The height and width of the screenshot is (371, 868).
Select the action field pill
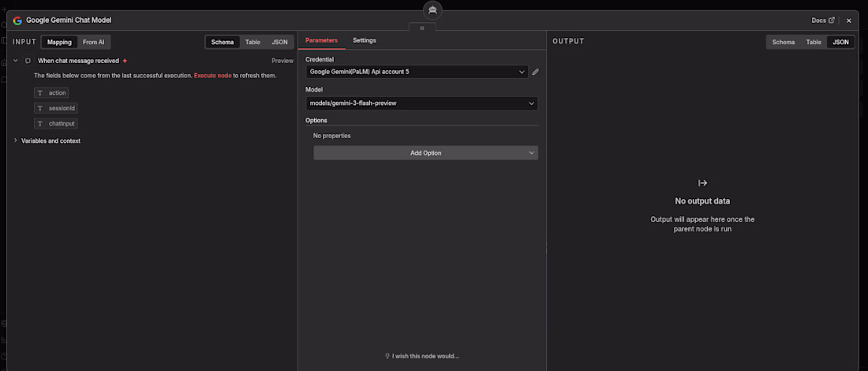[x=51, y=92]
